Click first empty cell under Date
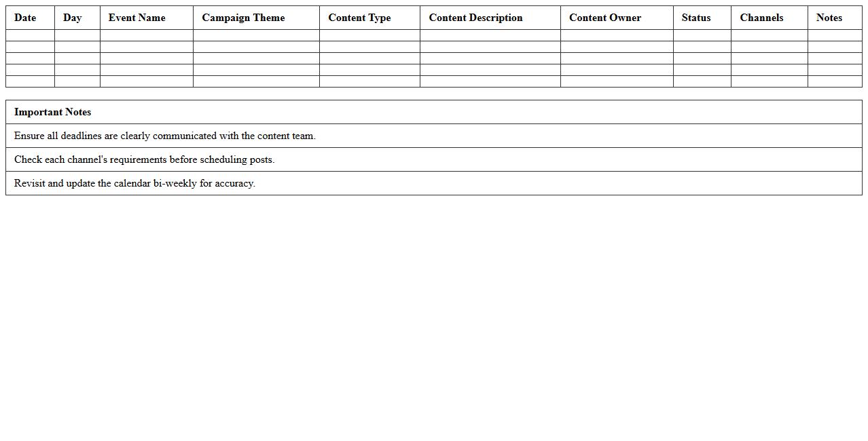 (30, 35)
